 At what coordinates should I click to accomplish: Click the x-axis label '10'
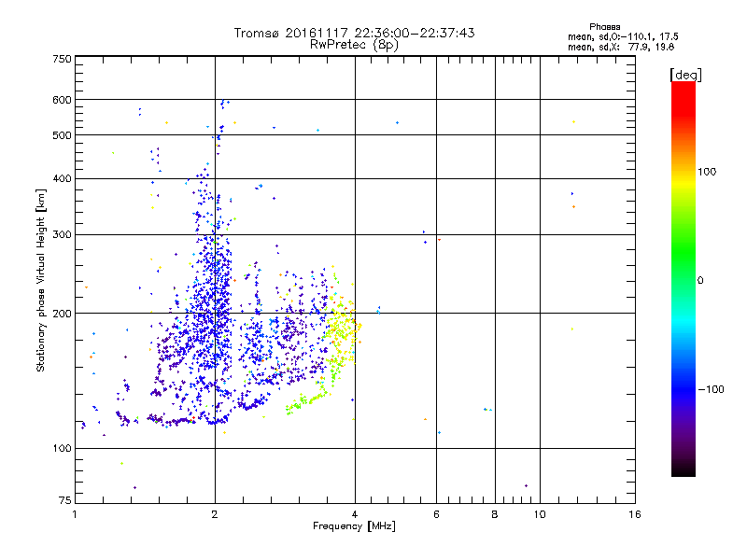tap(540, 514)
